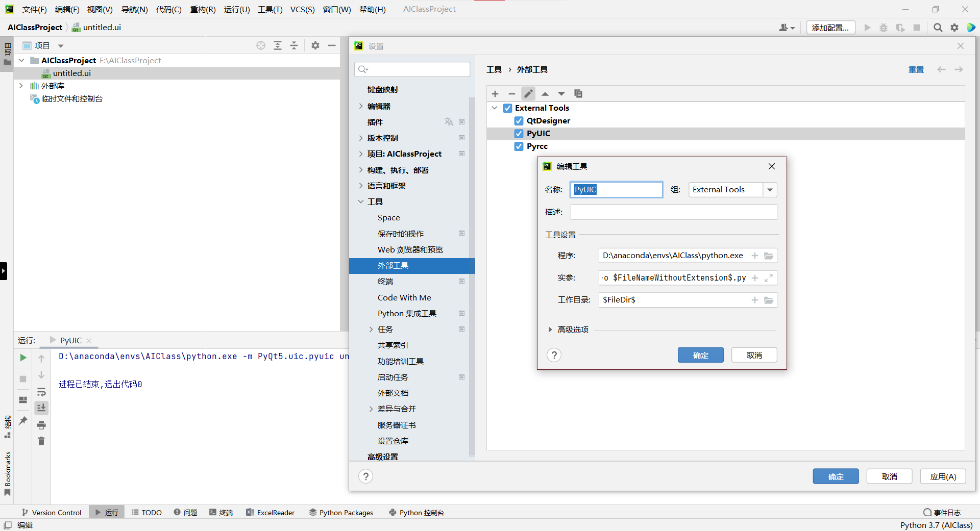
Task: Expand the 差异与合并 subcategory
Action: (x=371, y=409)
